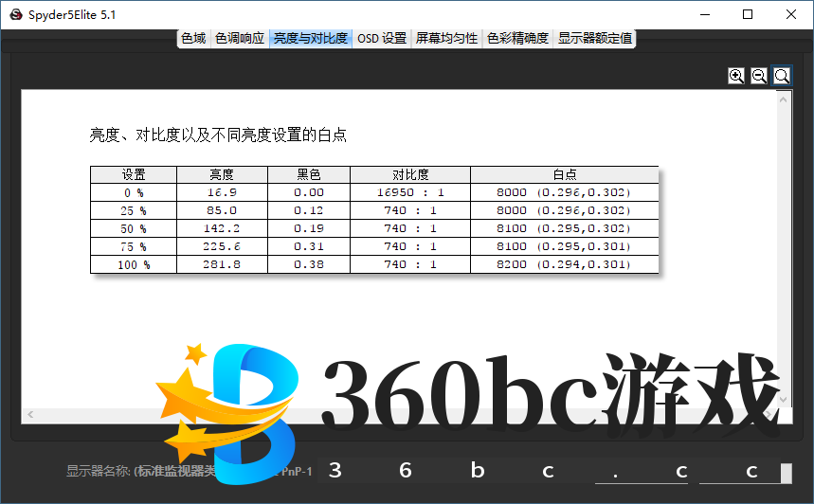This screenshot has height=504, width=814.
Task: Maximize the Spyder5Elite window
Action: 748,14
